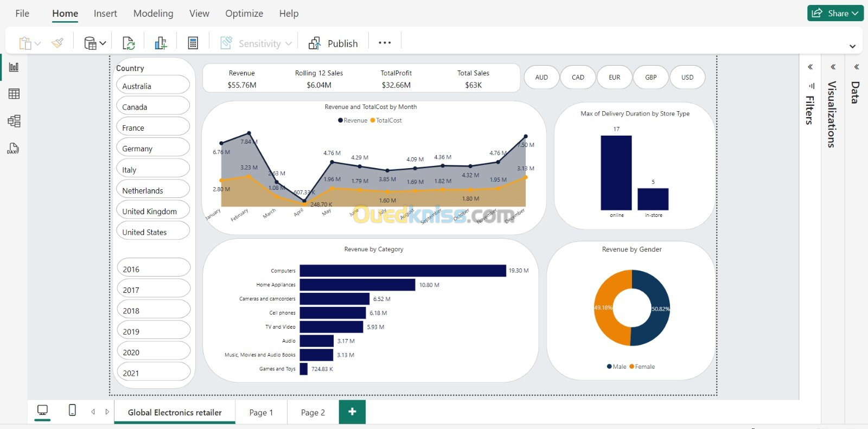Click the next page arrow
Image resolution: width=868 pixels, height=429 pixels.
pyautogui.click(x=107, y=412)
